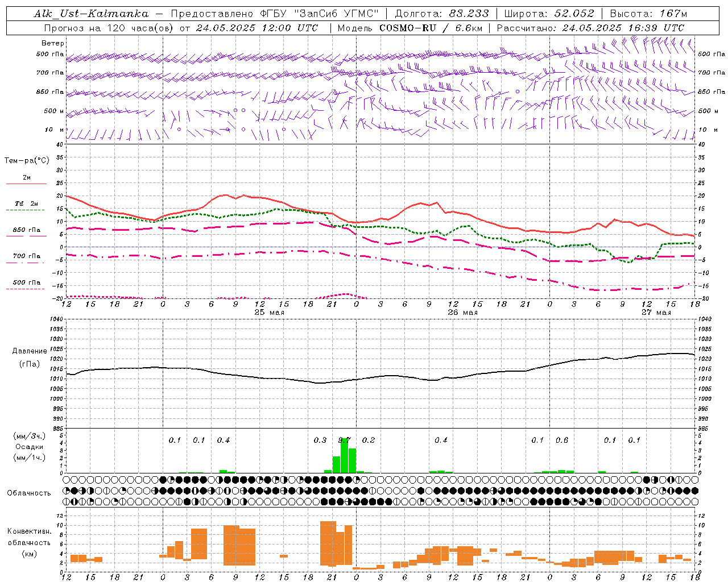The height and width of the screenshot is (582, 728).
Task: Click the station name Alk_Ust-Kaimanka
Action: [91, 14]
